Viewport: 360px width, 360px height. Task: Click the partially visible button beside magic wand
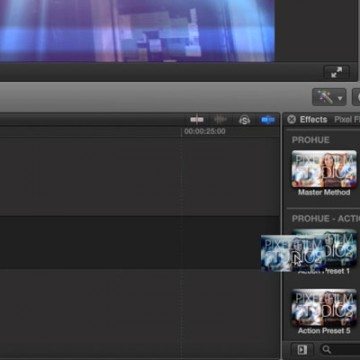[356, 97]
